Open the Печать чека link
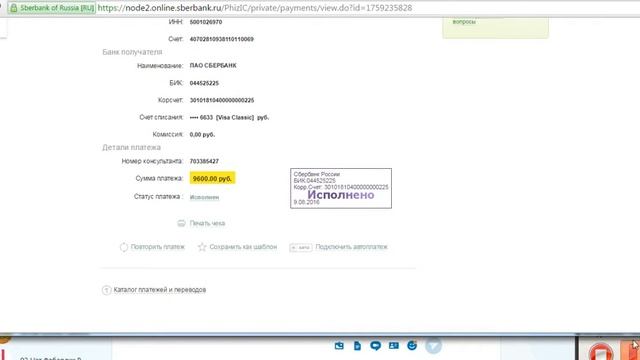This screenshot has width=640, height=360. pos(207,223)
